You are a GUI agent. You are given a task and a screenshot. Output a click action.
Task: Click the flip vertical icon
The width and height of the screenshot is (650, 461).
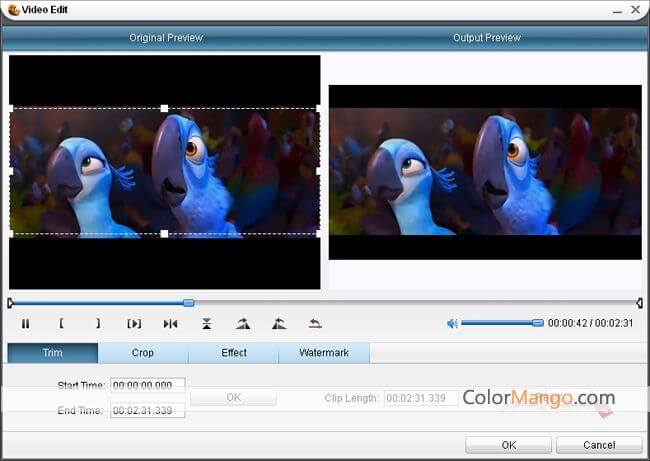coord(207,324)
